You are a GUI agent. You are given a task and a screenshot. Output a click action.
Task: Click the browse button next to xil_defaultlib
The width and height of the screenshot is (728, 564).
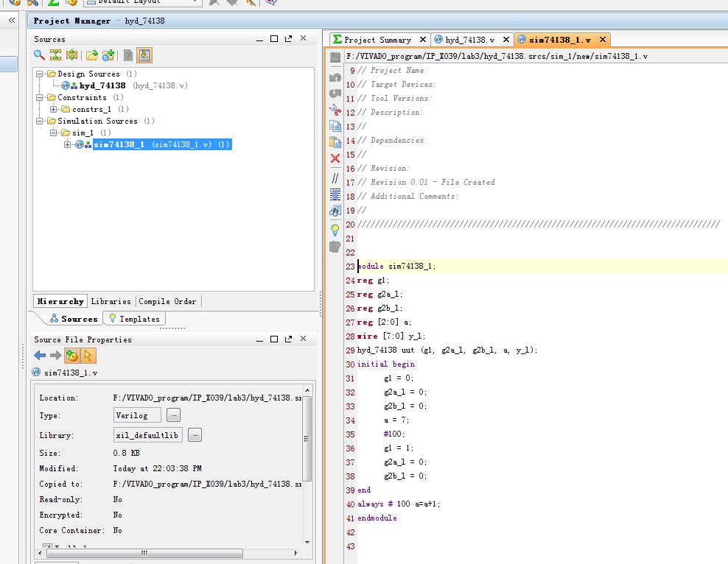point(195,435)
